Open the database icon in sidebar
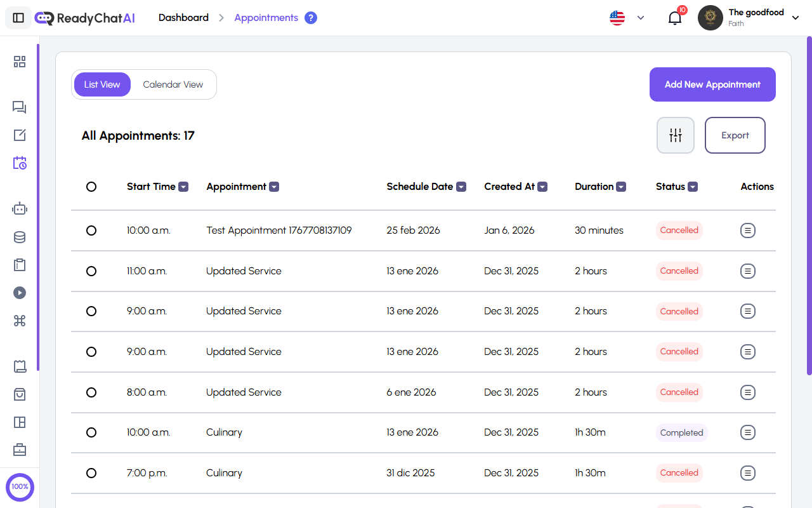The height and width of the screenshot is (508, 812). (x=20, y=237)
